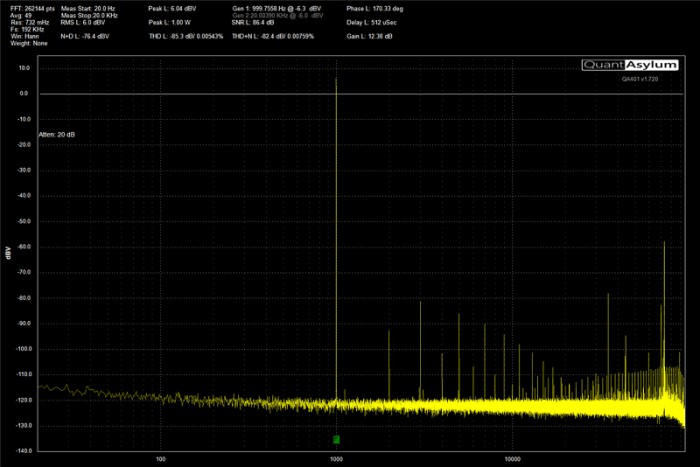Click the dimmed 'Gen 2' generator text
This screenshot has height=467, width=700.
(278, 16)
